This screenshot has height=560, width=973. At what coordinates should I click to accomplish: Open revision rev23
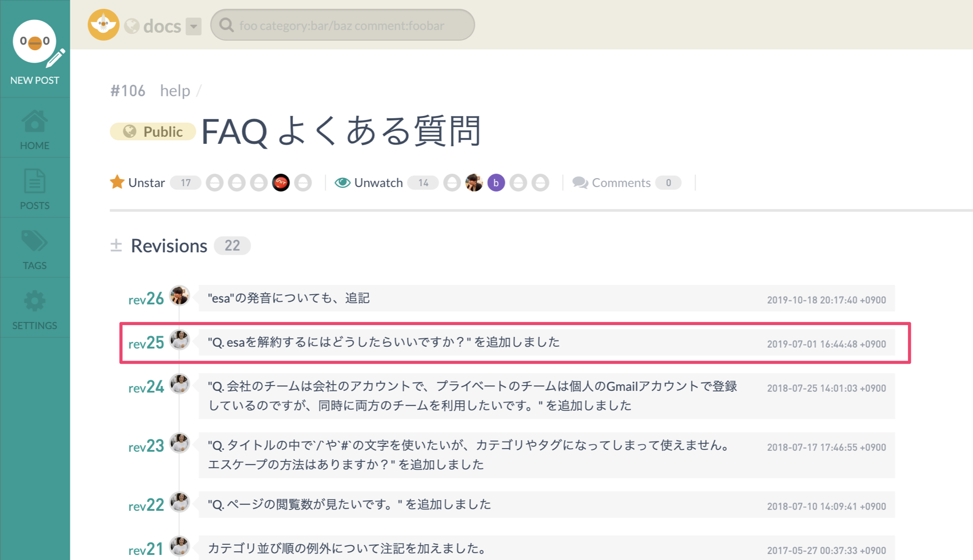(x=146, y=446)
